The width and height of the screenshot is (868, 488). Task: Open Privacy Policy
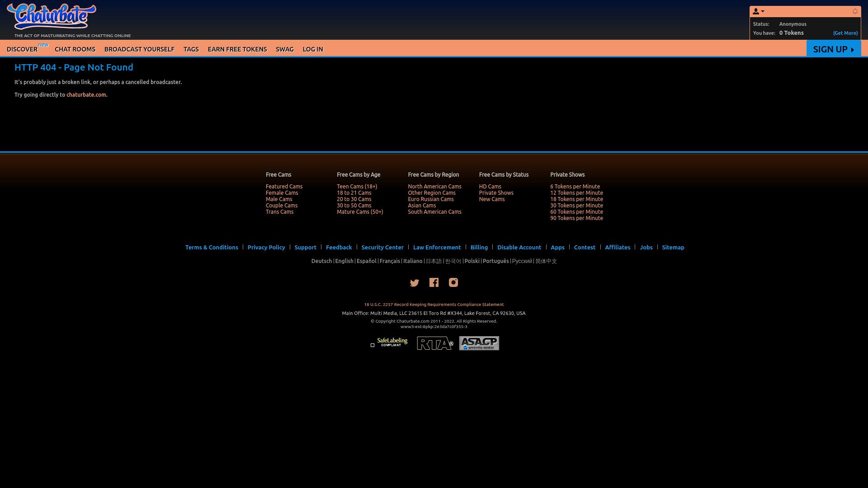click(x=266, y=248)
